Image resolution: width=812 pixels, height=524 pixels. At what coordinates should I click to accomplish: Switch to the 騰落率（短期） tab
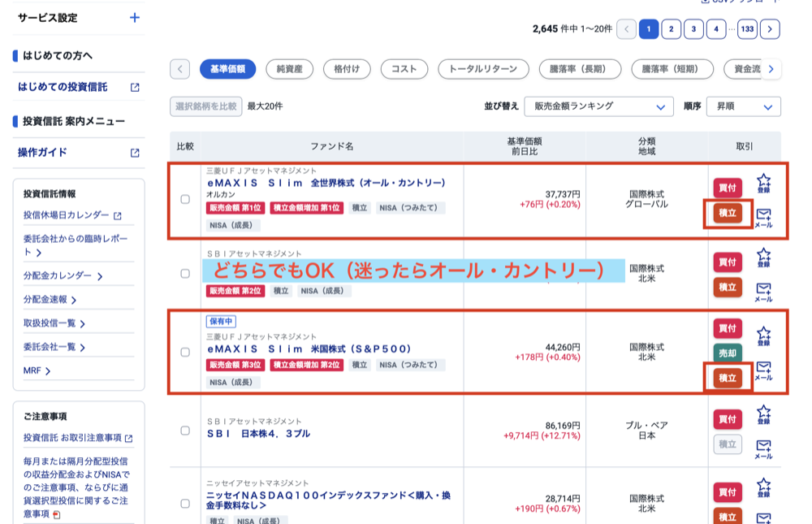click(672, 69)
